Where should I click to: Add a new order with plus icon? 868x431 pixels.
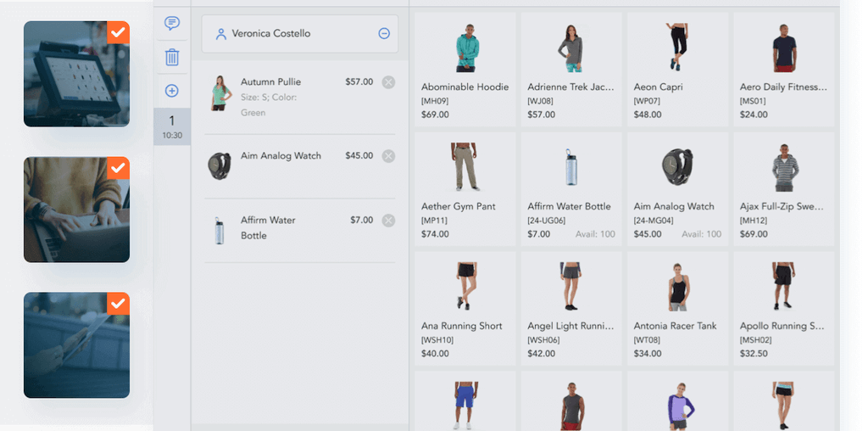coord(172,91)
